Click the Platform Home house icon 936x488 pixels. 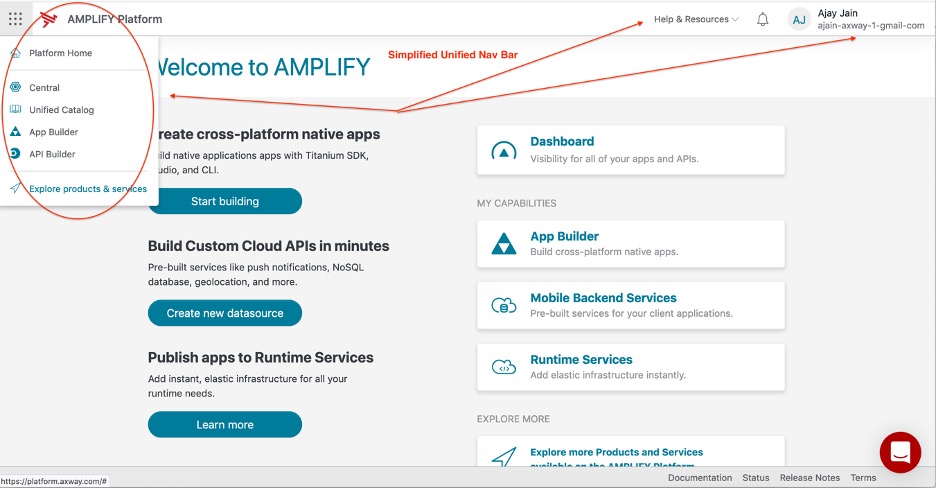click(x=16, y=53)
